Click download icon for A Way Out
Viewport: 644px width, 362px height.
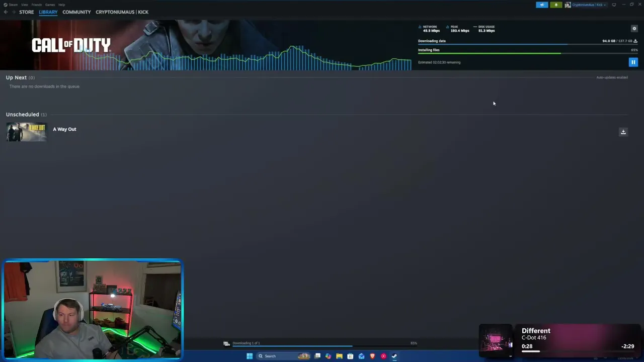click(x=623, y=132)
